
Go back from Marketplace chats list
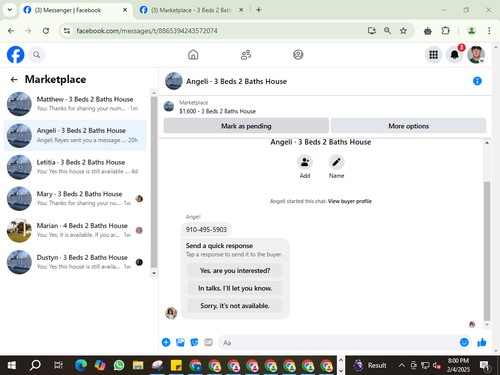point(14,80)
